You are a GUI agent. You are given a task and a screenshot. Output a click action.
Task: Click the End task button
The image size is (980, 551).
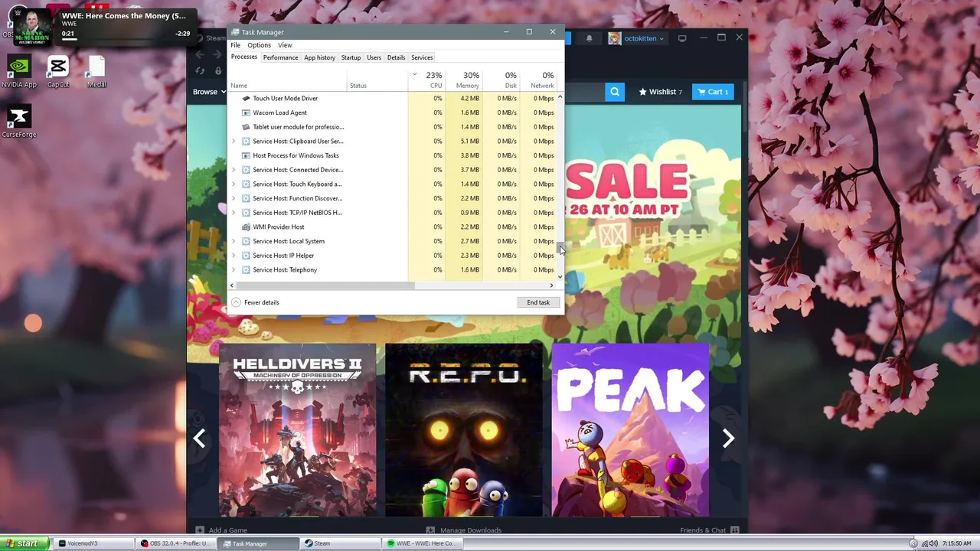click(538, 302)
